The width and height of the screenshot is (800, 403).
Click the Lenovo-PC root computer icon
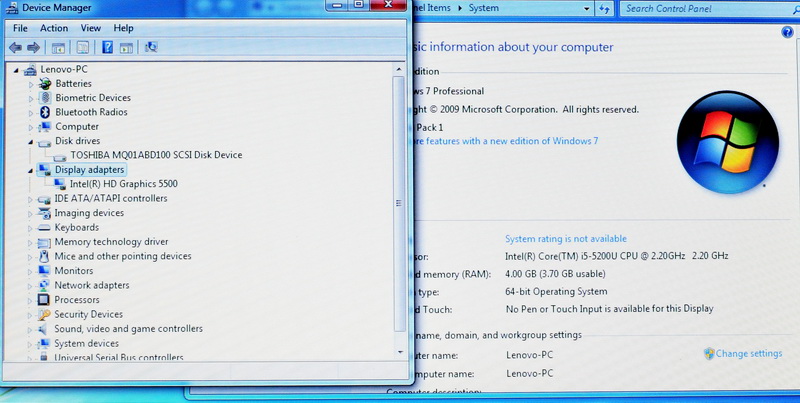tap(31, 70)
